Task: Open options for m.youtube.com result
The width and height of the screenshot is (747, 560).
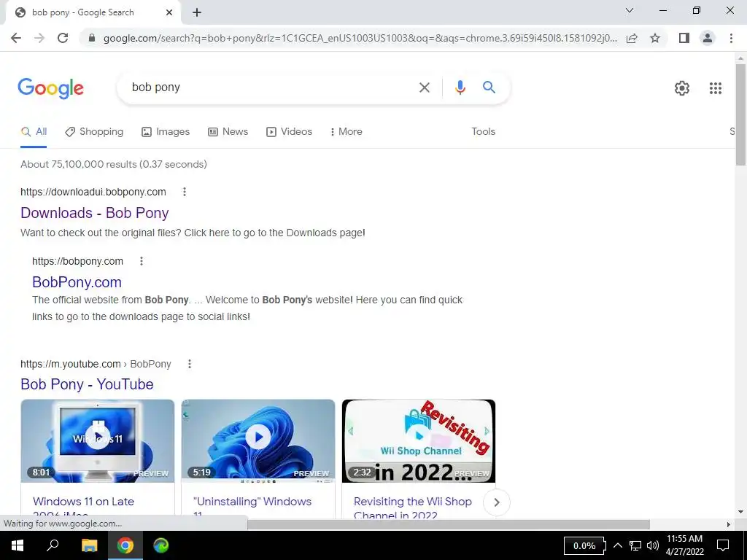Action: click(190, 364)
